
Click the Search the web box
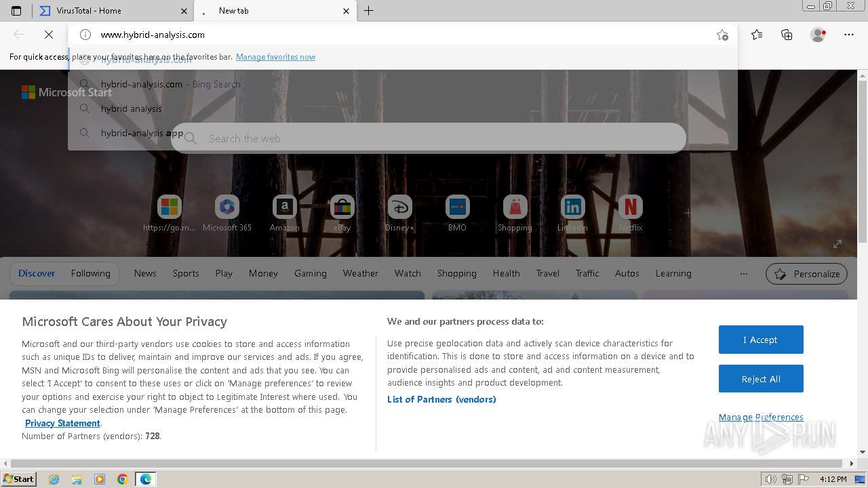pyautogui.click(x=429, y=138)
